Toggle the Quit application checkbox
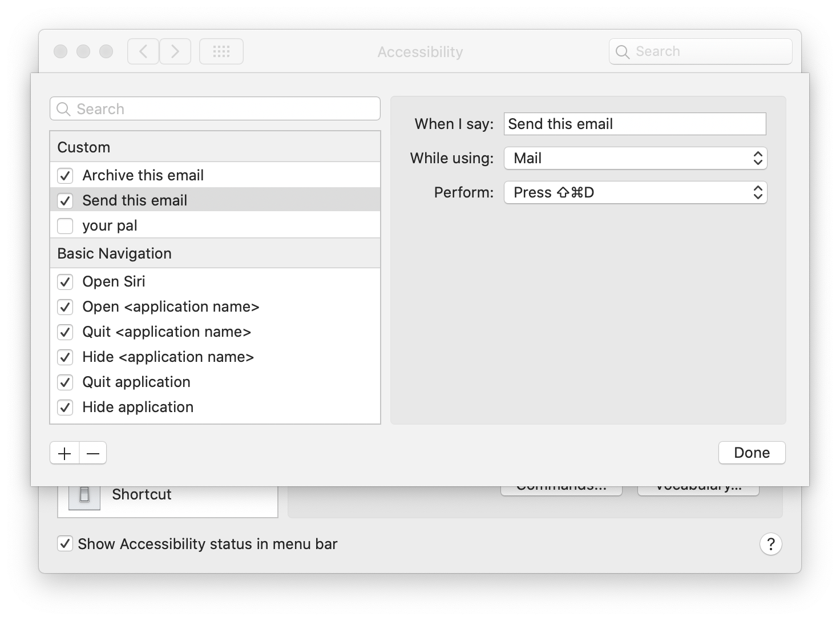840x621 pixels. click(65, 382)
